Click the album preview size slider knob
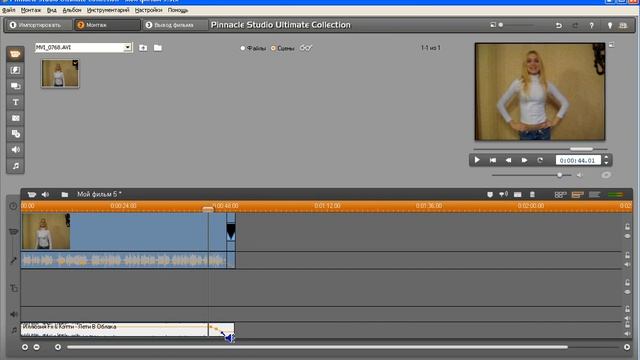 tap(501, 25)
